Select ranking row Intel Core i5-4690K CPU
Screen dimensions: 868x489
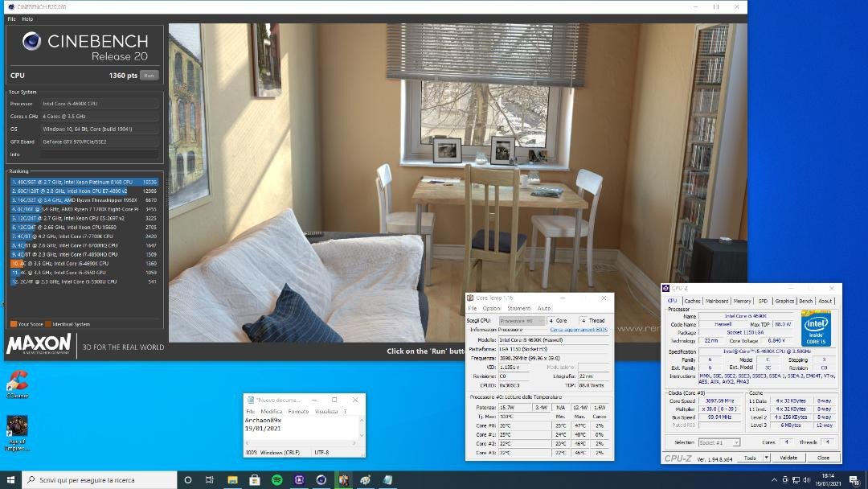[84, 264]
